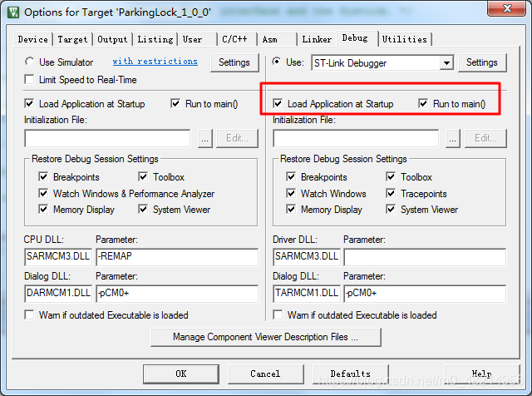Open the Help button
This screenshot has height=396, width=532.
click(x=482, y=374)
